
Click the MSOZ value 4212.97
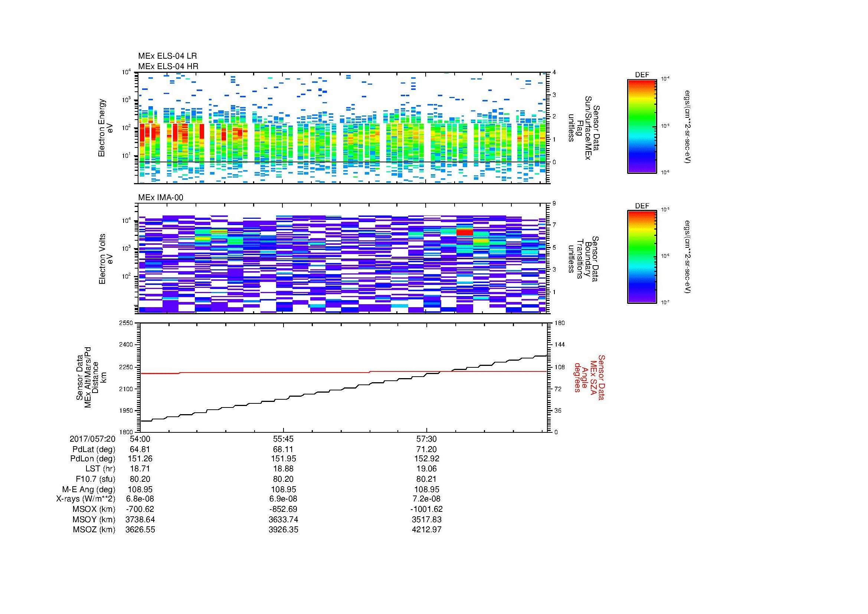tap(426, 530)
